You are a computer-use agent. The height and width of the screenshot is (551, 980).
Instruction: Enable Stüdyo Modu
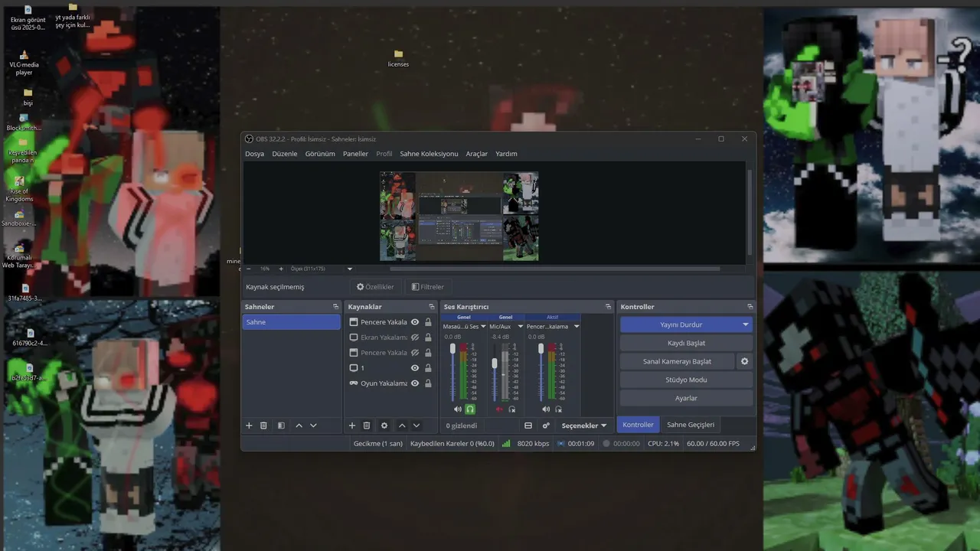tap(686, 380)
